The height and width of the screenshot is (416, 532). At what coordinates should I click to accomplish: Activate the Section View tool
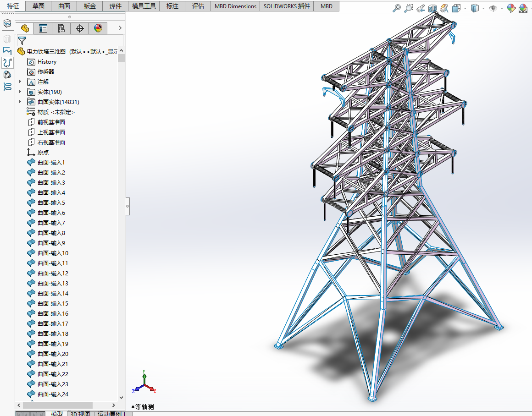(432, 8)
